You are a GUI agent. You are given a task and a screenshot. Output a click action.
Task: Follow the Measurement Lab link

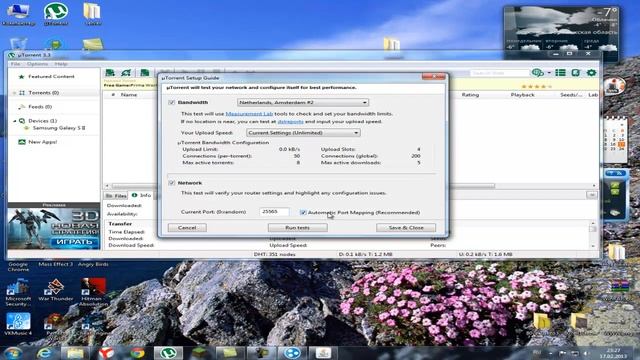pyautogui.click(x=249, y=114)
